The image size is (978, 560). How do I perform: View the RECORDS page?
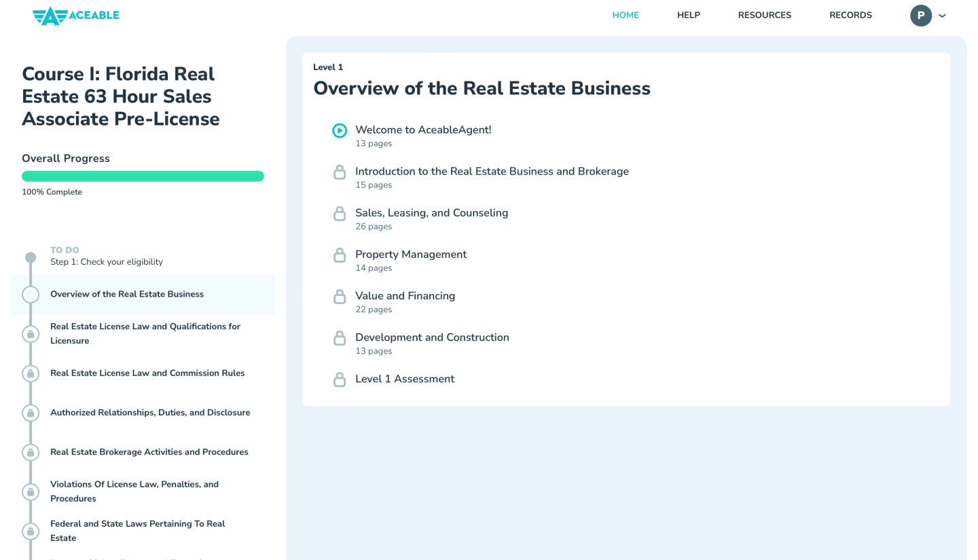tap(850, 15)
